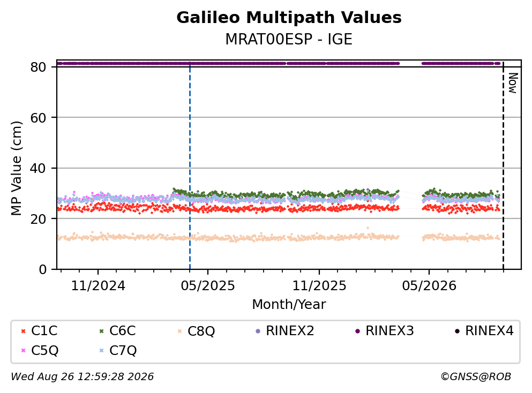Screen dimensions: 532x393
Task: Click the 11/2025 x-axis tick label
Action: click(319, 286)
